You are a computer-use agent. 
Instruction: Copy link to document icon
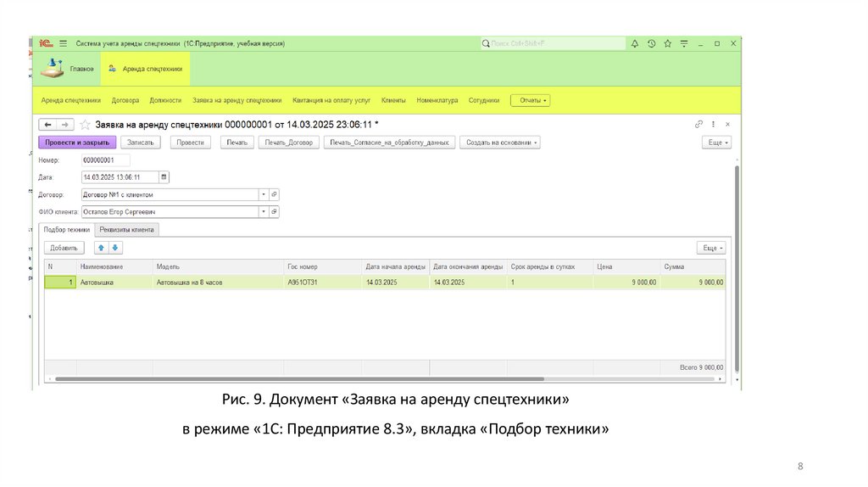click(x=698, y=124)
